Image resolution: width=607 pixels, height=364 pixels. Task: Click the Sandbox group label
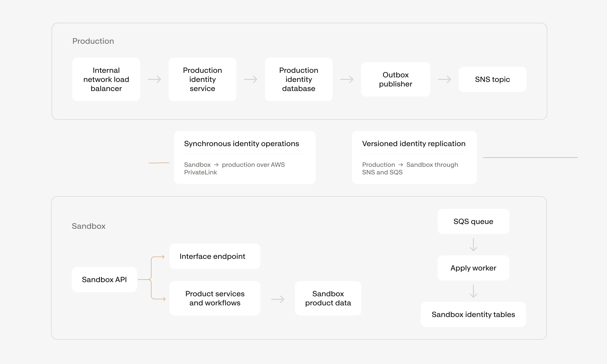tap(89, 226)
